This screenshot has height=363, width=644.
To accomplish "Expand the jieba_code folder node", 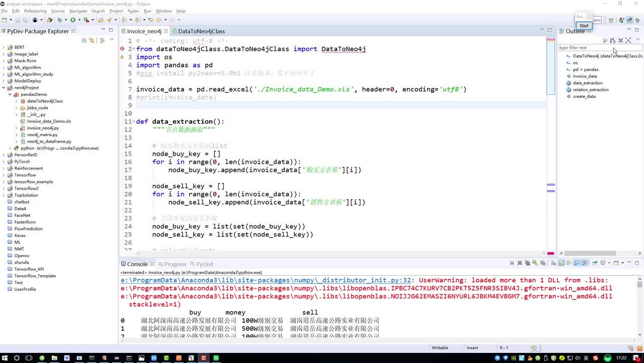I will (16, 108).
